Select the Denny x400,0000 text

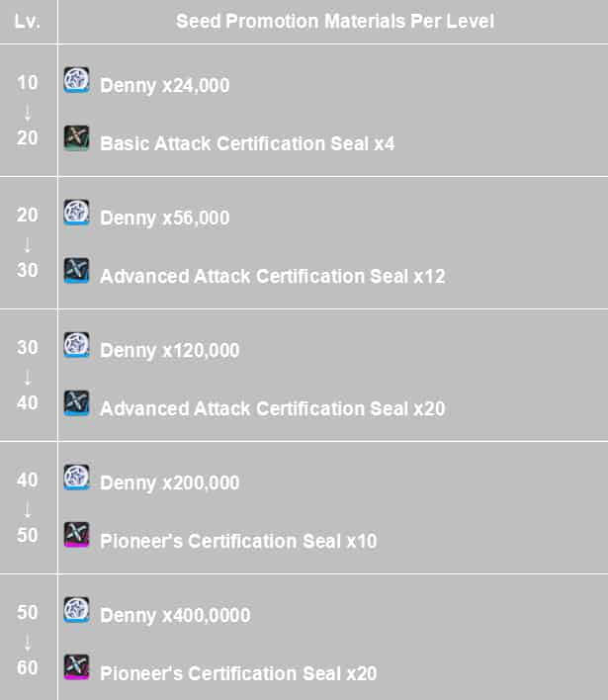point(175,616)
